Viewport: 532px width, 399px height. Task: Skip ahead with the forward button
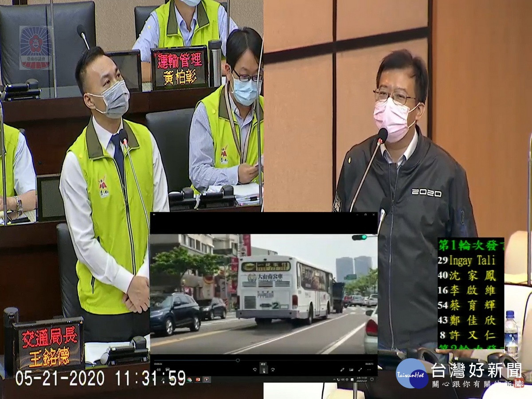coord(273,369)
